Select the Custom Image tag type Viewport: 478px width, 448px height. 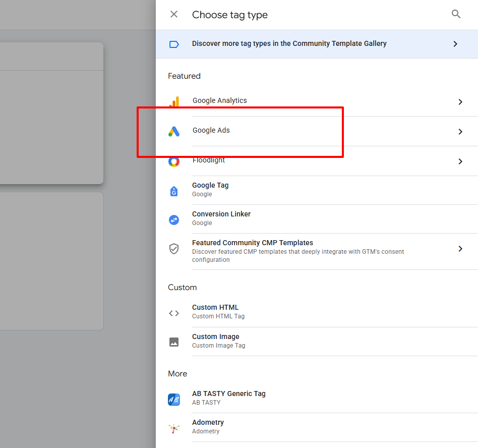tap(317, 341)
